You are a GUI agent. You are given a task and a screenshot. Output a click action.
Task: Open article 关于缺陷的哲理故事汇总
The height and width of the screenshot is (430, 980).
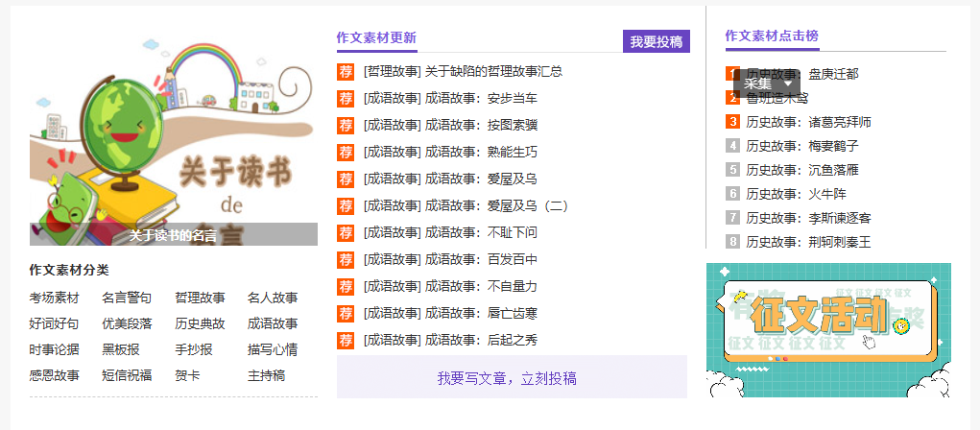tap(493, 72)
